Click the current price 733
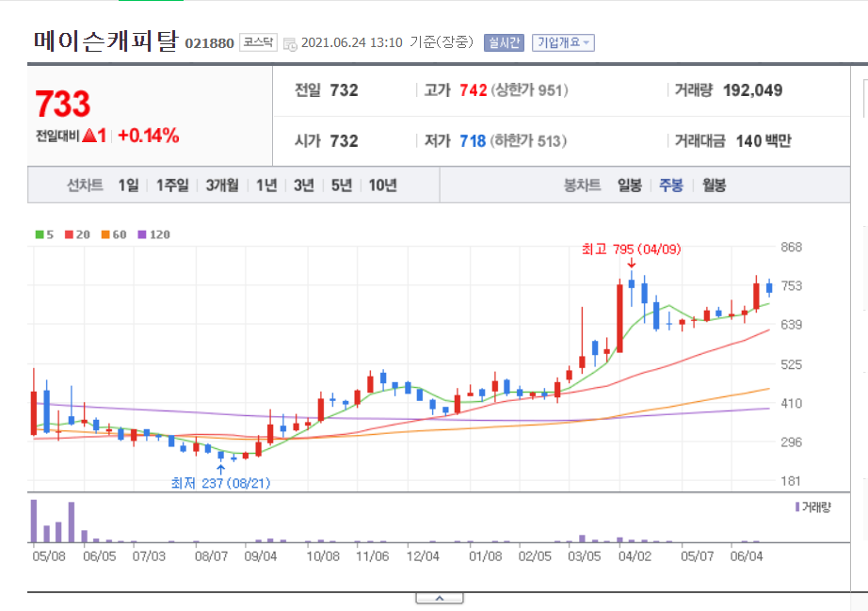868x611 pixels. (62, 105)
